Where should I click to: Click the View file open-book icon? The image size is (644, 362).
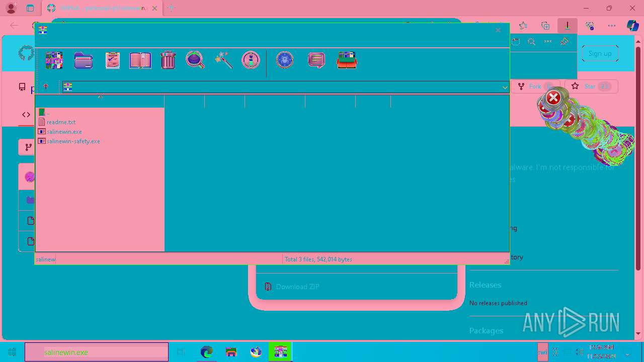140,60
